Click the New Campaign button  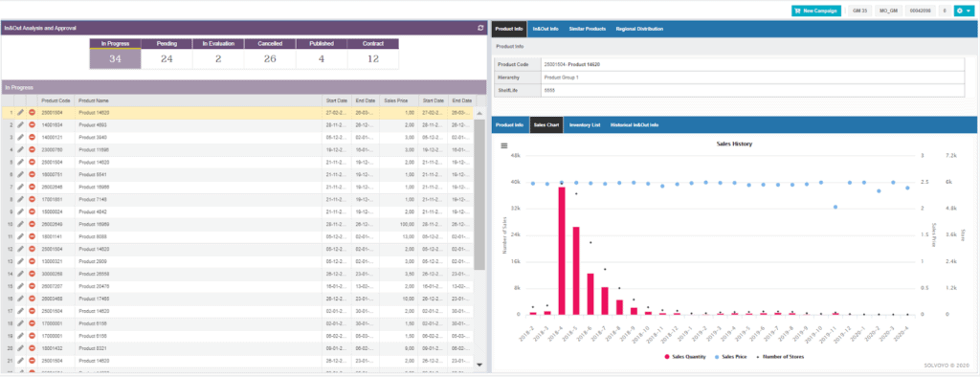click(816, 11)
